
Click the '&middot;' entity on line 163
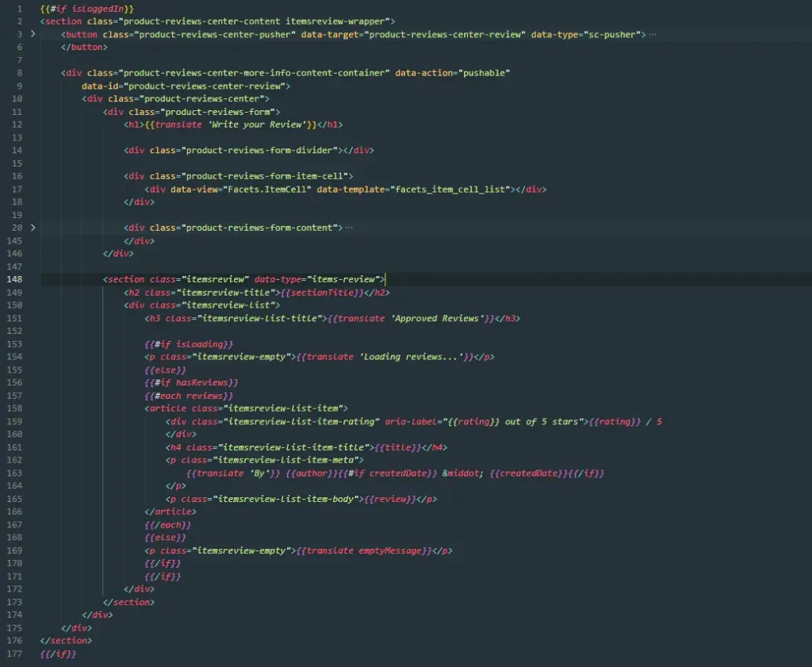click(463, 473)
